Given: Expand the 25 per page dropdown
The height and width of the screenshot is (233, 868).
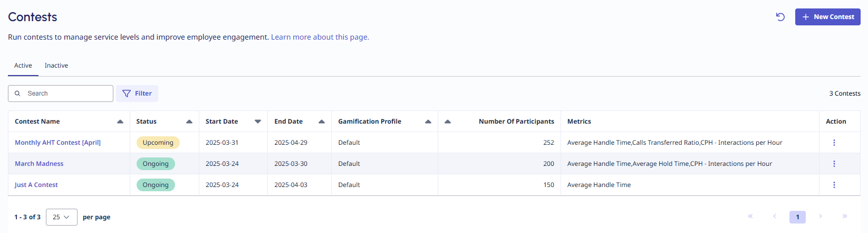Looking at the screenshot, I should tap(61, 217).
